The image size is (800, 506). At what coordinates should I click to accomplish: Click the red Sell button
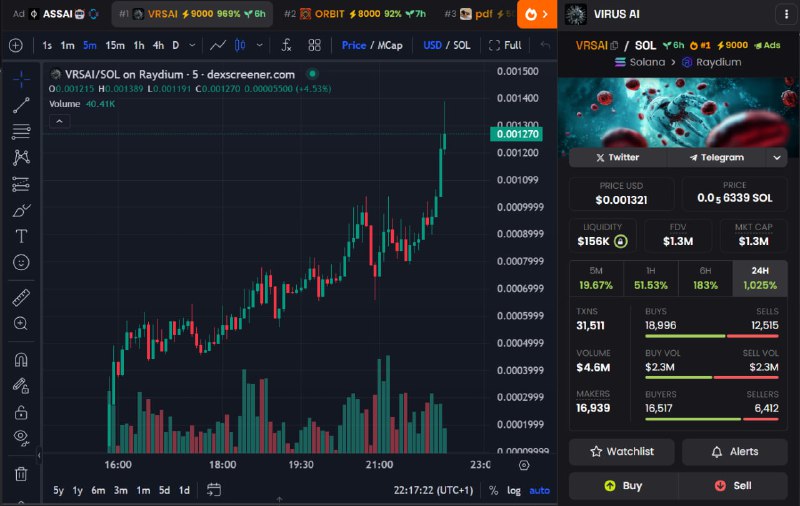(x=733, y=486)
